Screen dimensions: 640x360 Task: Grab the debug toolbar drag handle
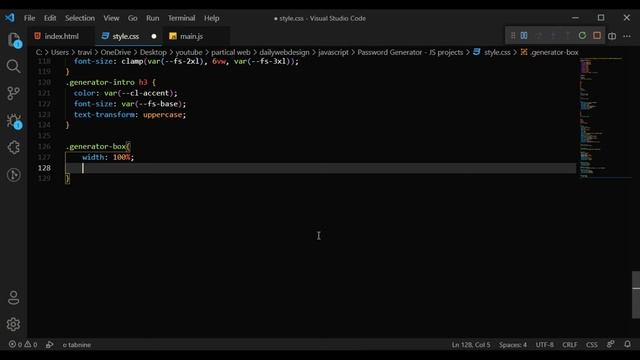click(513, 36)
